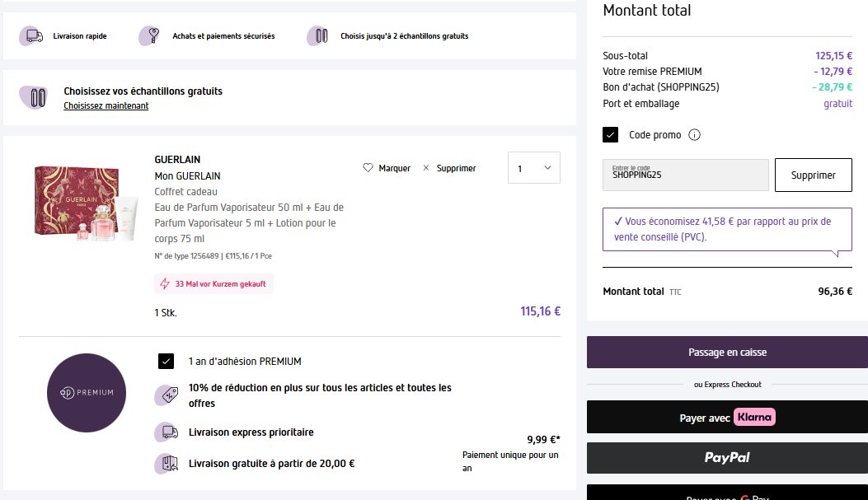This screenshot has height=500, width=868.
Task: Click the X icon next to Supprimer
Action: (426, 168)
